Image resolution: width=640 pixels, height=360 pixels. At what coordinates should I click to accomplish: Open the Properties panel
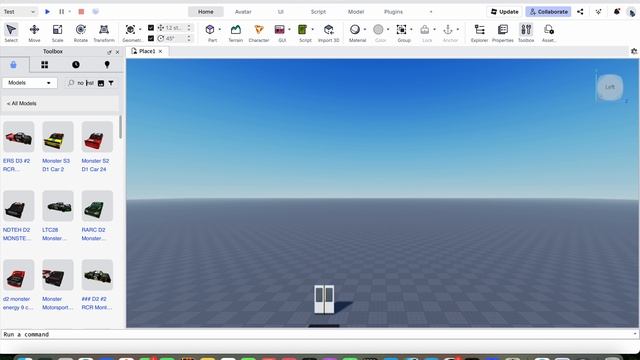pos(503,33)
